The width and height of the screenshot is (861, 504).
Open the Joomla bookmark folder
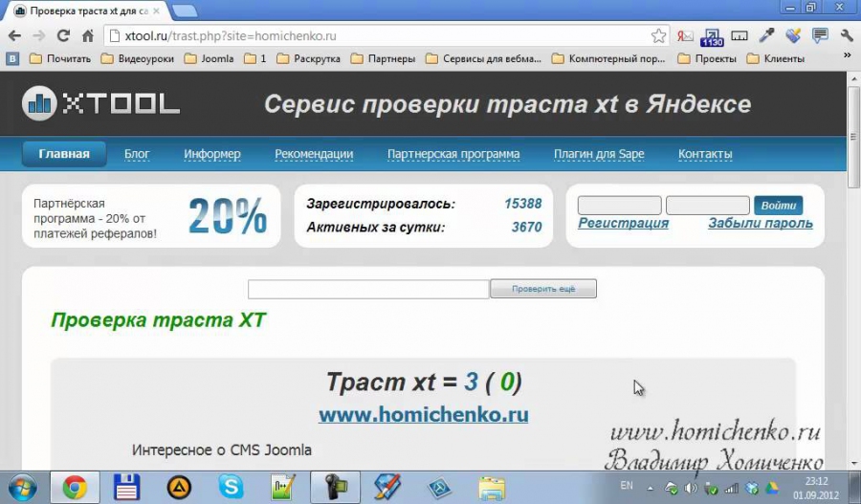coord(209,58)
